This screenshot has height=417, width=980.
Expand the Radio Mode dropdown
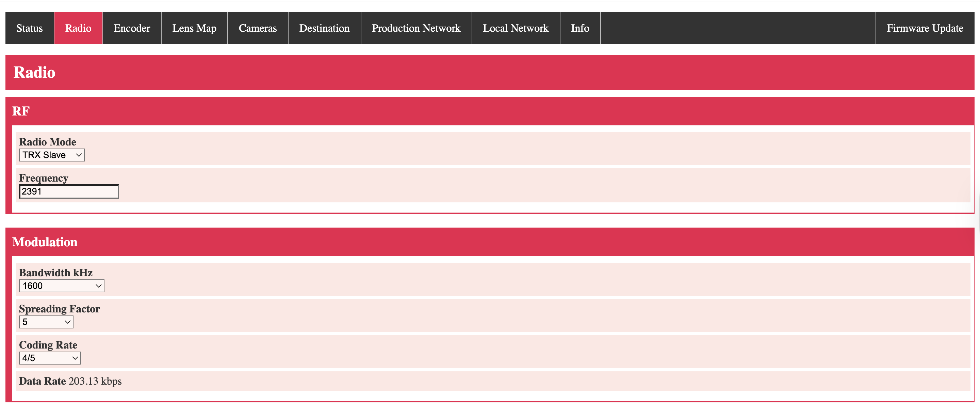coord(52,155)
